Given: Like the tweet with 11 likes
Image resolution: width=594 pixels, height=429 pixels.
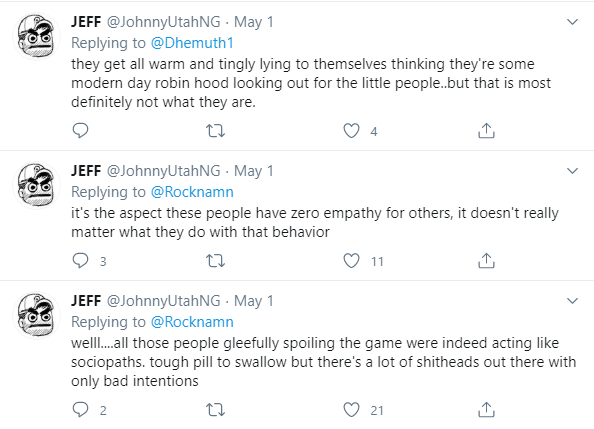Looking at the screenshot, I should [363, 261].
